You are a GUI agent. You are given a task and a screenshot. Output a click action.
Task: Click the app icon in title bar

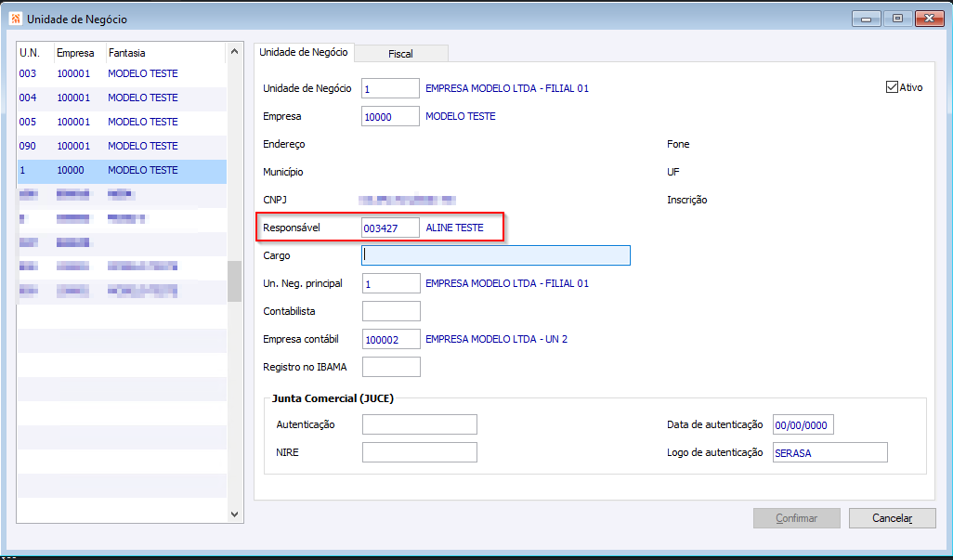[x=15, y=19]
